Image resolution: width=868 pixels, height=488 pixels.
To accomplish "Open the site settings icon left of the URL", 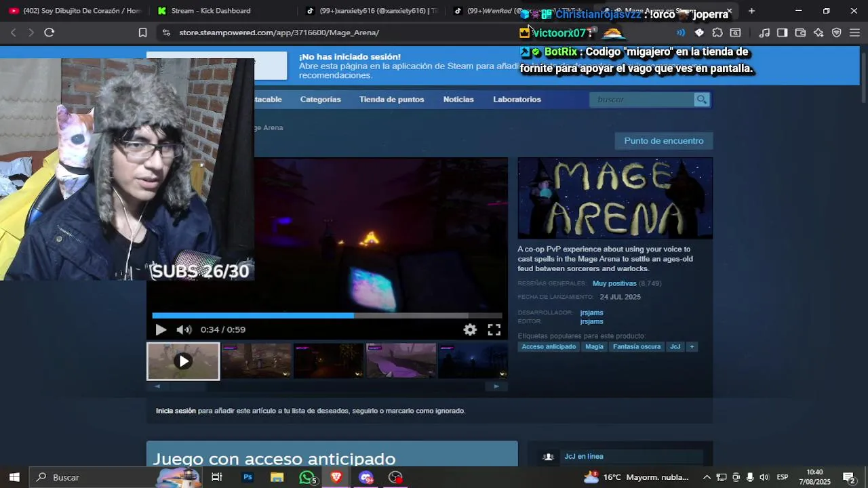I will point(166,33).
